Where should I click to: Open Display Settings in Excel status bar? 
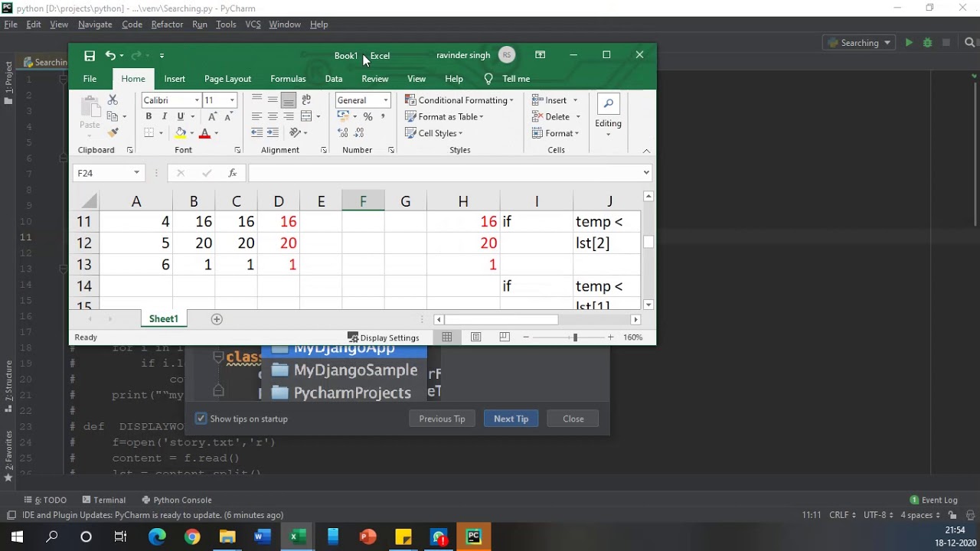(x=383, y=337)
